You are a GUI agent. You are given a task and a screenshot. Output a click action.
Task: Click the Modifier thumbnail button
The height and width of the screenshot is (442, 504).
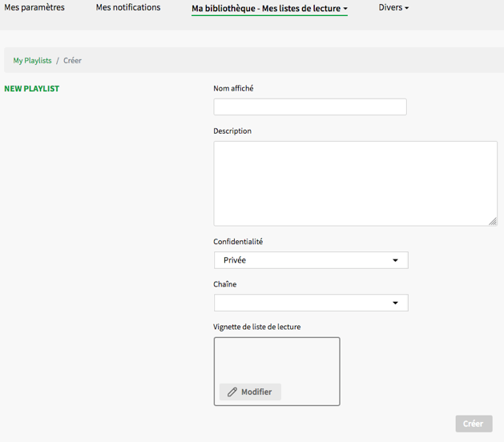click(250, 392)
